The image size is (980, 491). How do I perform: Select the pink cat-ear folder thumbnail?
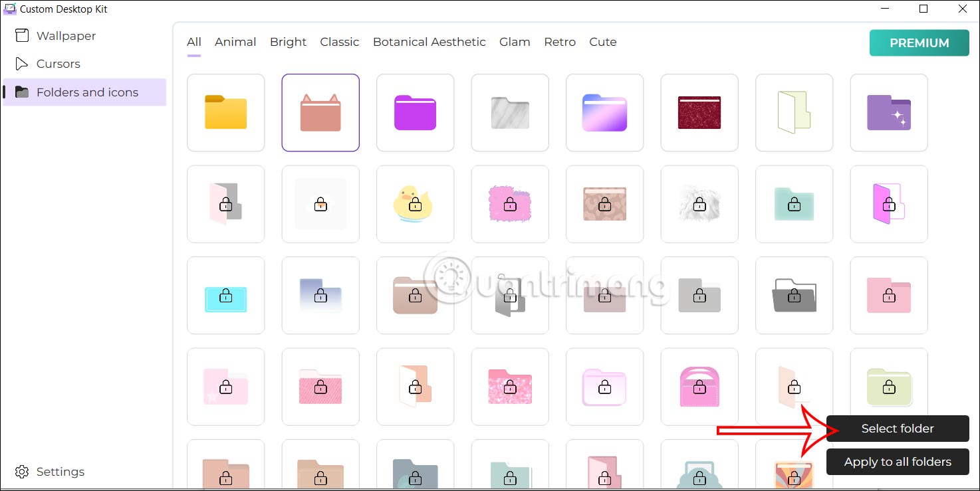coord(320,112)
